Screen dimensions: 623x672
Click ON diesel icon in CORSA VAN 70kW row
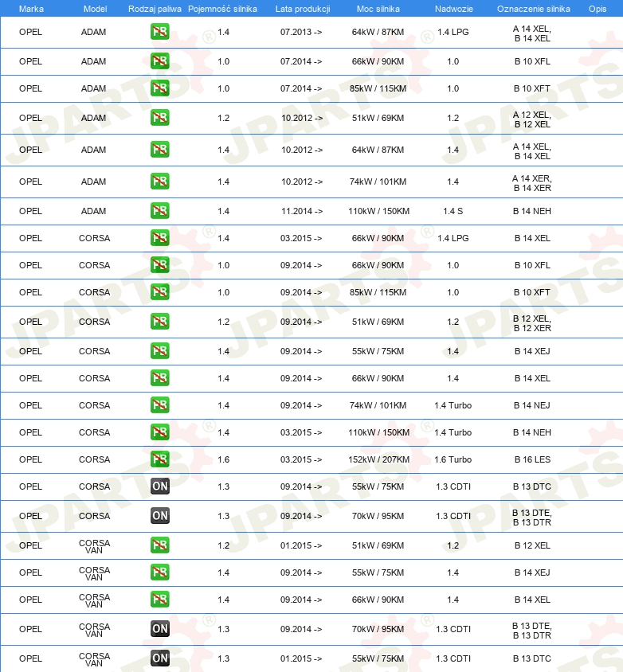(x=160, y=629)
